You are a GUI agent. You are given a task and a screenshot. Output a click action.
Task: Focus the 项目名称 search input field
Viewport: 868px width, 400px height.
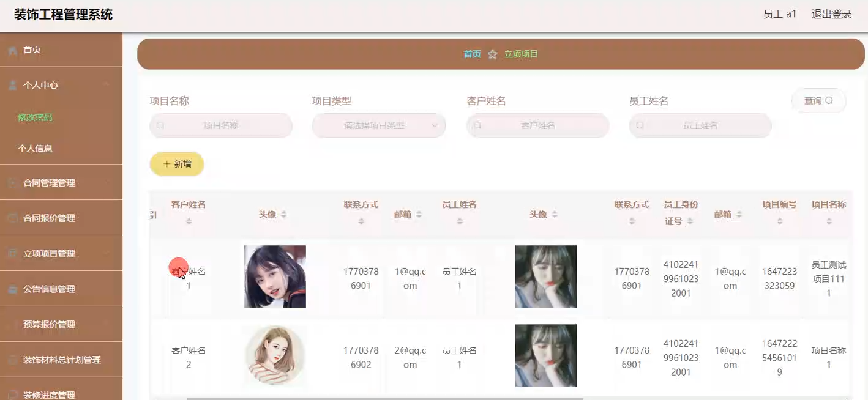[221, 125]
